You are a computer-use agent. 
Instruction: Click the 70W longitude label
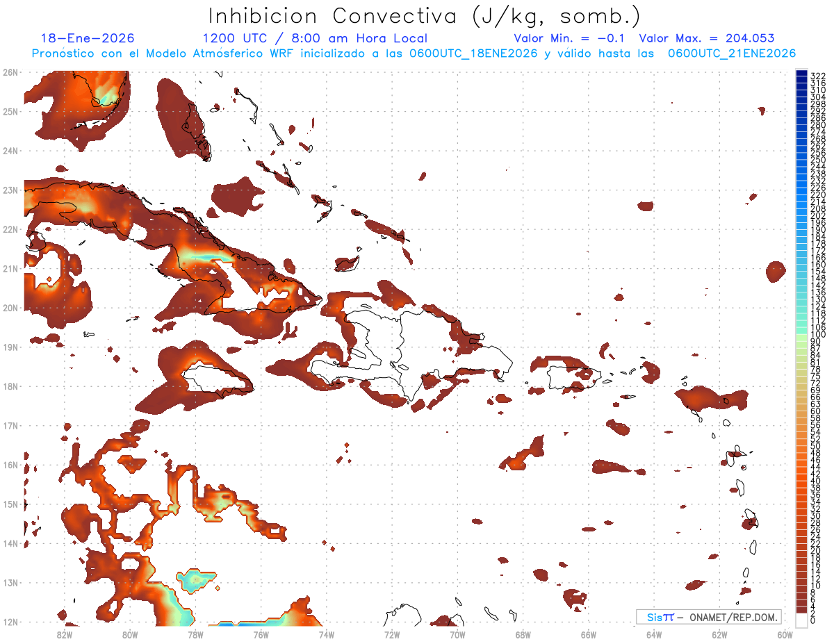point(457,634)
